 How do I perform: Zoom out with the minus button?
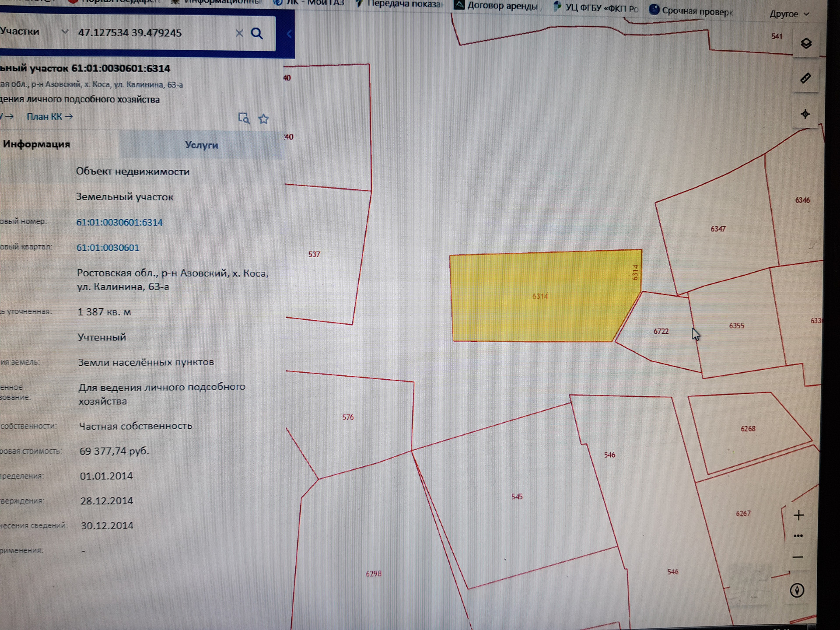coord(798,557)
